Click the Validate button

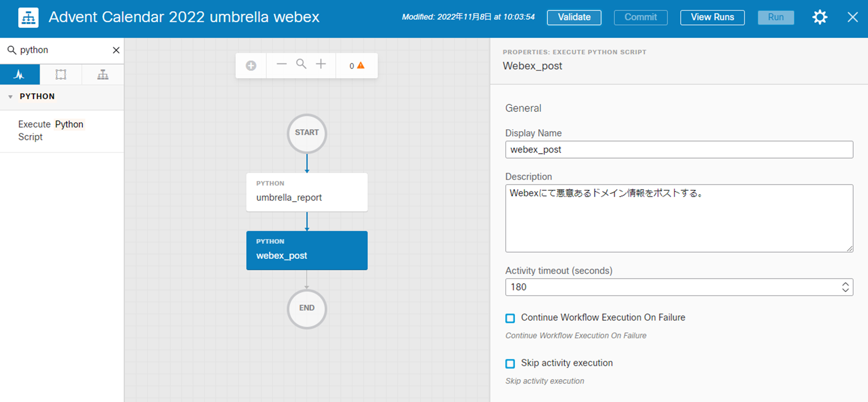(x=574, y=17)
